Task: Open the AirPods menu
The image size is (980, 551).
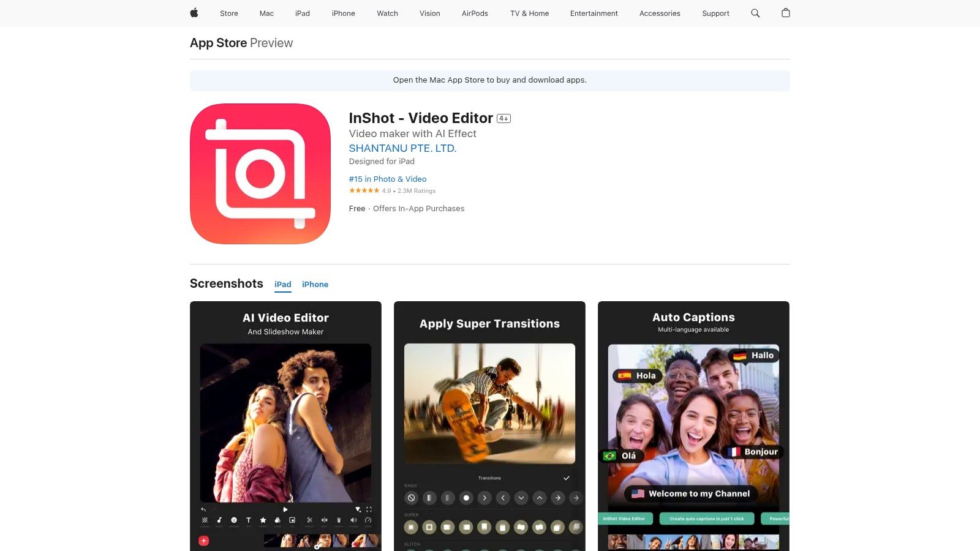Action: (x=475, y=13)
